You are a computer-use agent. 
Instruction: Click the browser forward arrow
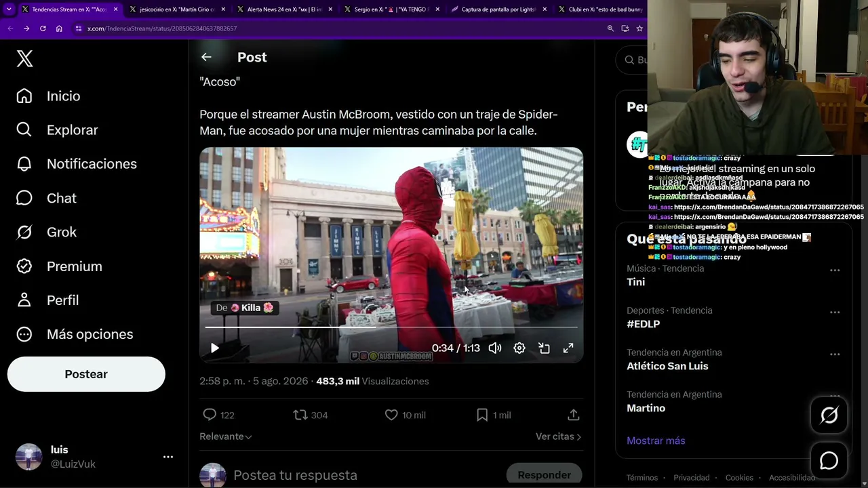tap(26, 28)
